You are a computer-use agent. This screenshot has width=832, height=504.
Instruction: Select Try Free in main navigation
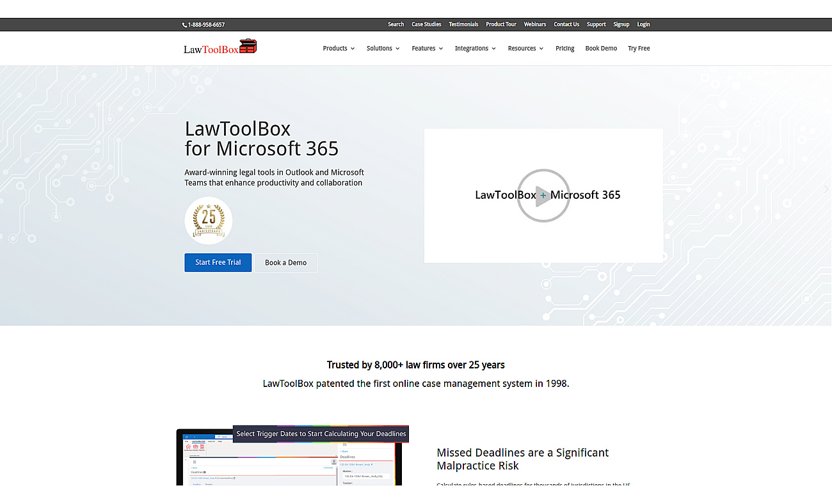(x=639, y=49)
